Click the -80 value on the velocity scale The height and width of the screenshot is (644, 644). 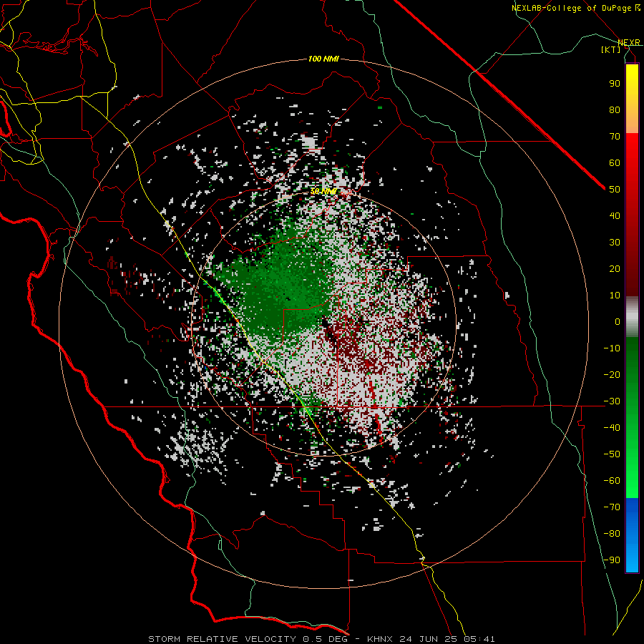point(612,534)
